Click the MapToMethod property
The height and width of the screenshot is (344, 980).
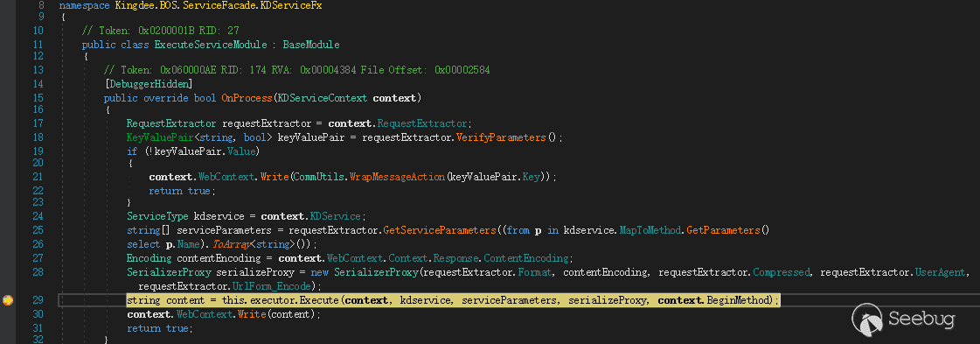(x=650, y=230)
